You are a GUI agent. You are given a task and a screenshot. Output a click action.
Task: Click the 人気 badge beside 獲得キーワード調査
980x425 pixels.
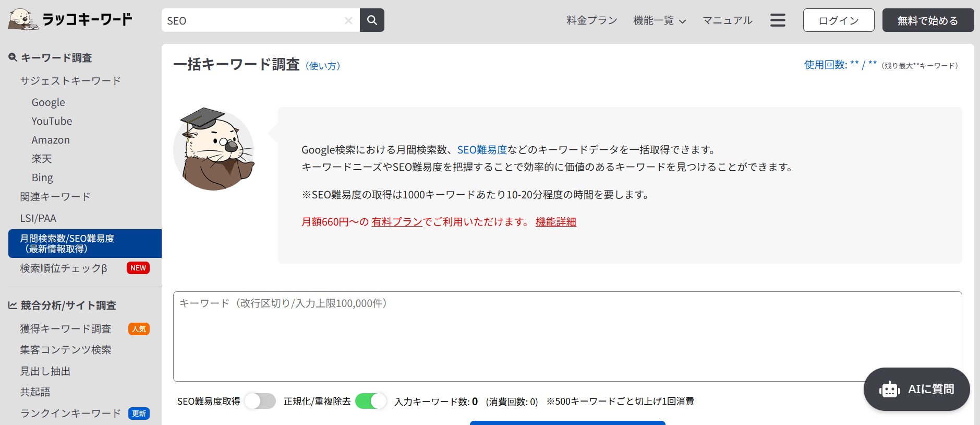(139, 329)
